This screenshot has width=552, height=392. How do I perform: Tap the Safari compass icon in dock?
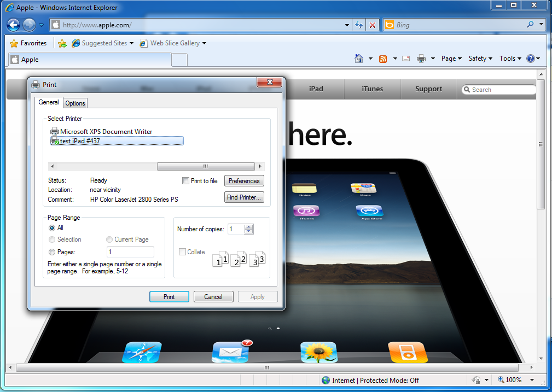(142, 352)
